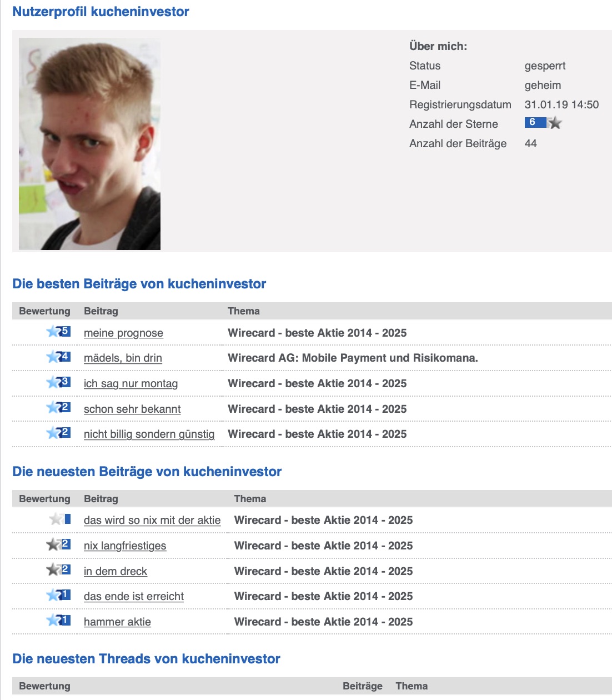
Task: Click the 'Beiträge' column header in the threads table
Action: click(362, 686)
